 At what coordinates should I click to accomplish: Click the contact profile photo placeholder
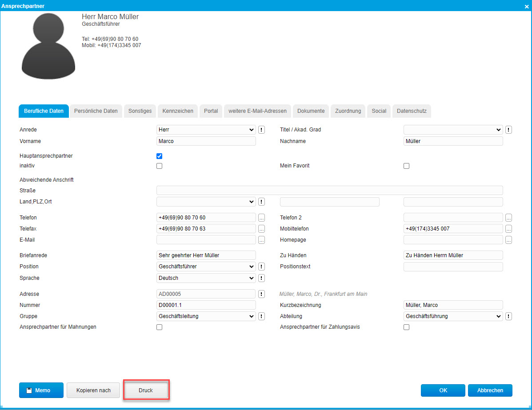(48, 46)
